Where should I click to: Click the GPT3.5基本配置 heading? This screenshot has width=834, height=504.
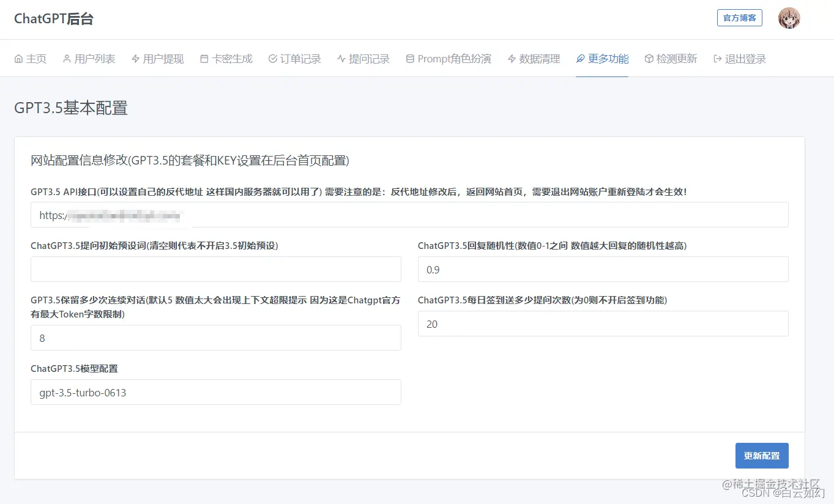tap(71, 108)
